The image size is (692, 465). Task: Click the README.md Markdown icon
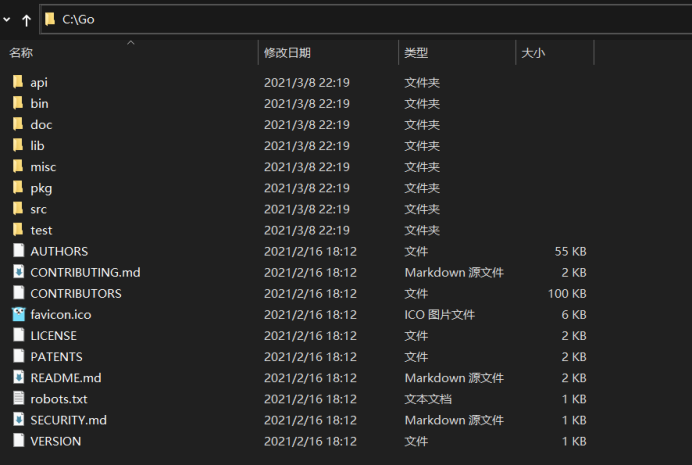point(19,377)
